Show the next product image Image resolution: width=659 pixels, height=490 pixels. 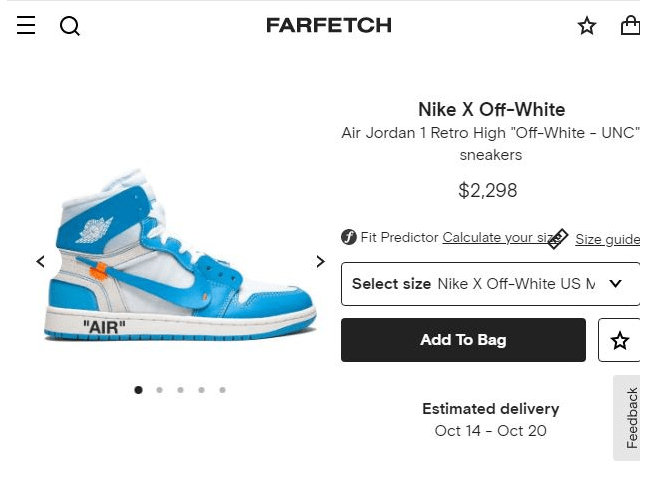click(320, 261)
